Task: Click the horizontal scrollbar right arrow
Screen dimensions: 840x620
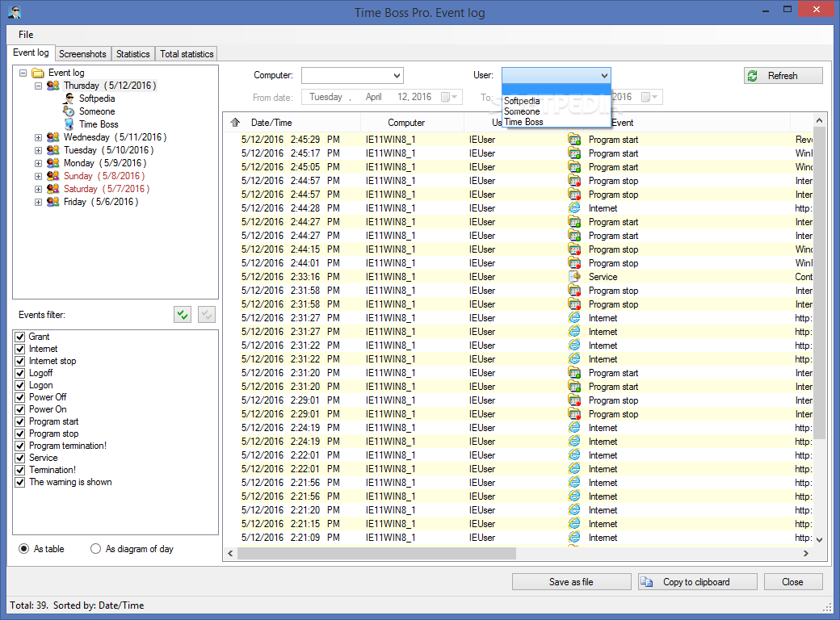Action: 806,553
